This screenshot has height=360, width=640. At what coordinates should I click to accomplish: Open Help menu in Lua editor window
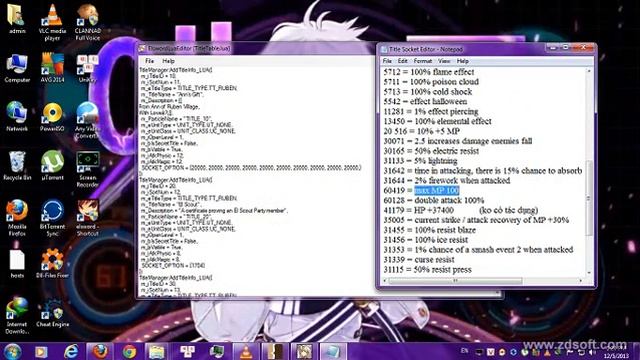(169, 61)
